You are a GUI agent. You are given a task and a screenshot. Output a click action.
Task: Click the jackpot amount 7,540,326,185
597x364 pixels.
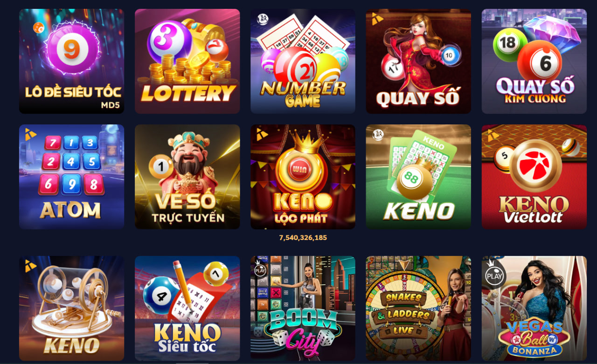tap(303, 238)
